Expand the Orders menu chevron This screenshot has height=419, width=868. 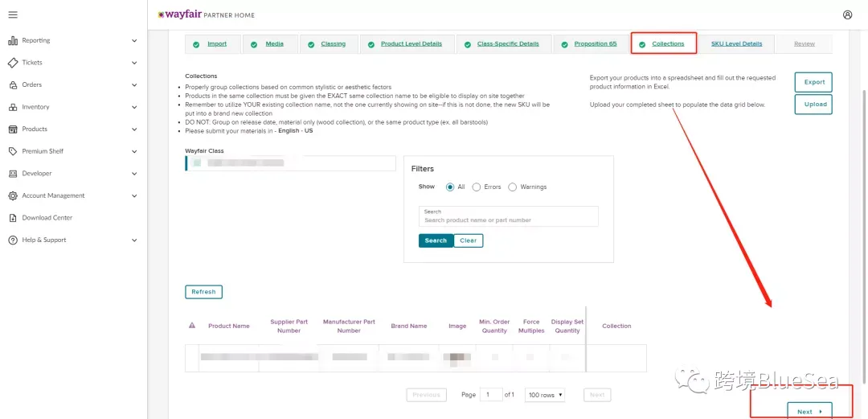(x=134, y=84)
